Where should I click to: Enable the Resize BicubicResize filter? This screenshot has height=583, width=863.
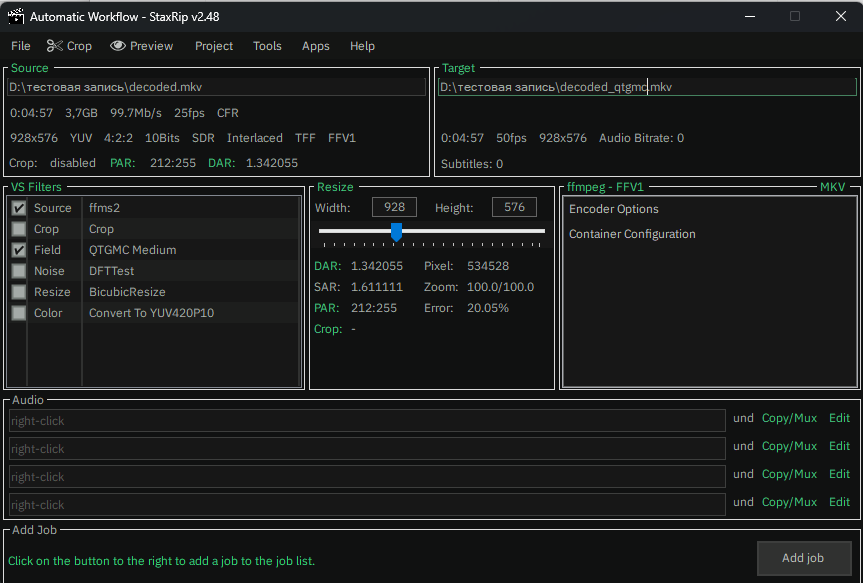pyautogui.click(x=17, y=291)
